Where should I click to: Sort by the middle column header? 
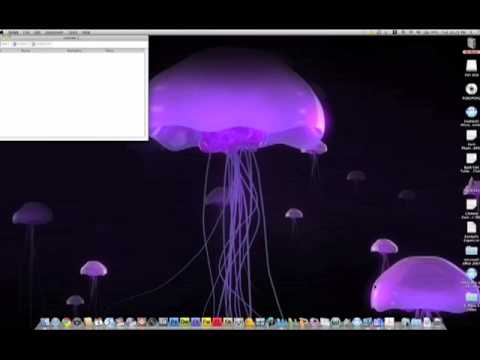pos(74,51)
